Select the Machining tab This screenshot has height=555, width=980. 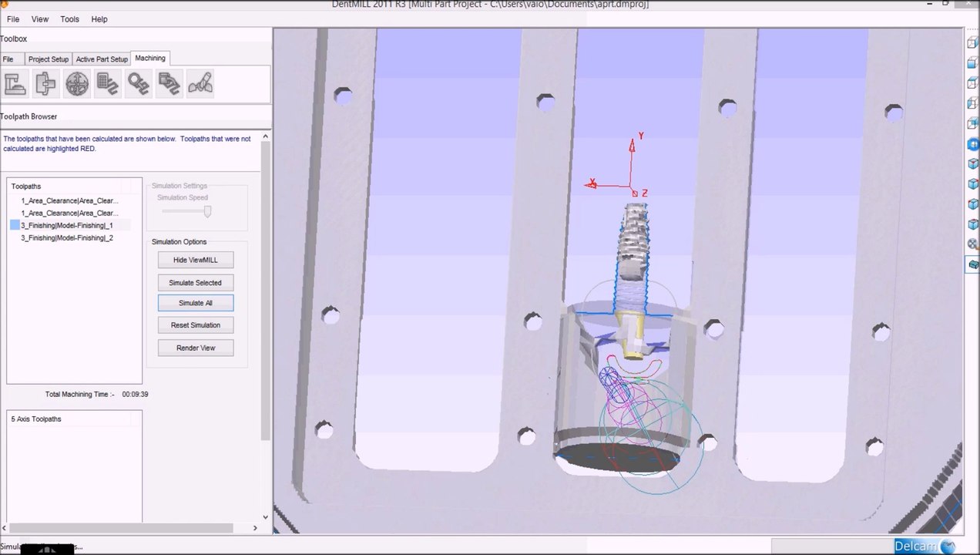coord(150,59)
